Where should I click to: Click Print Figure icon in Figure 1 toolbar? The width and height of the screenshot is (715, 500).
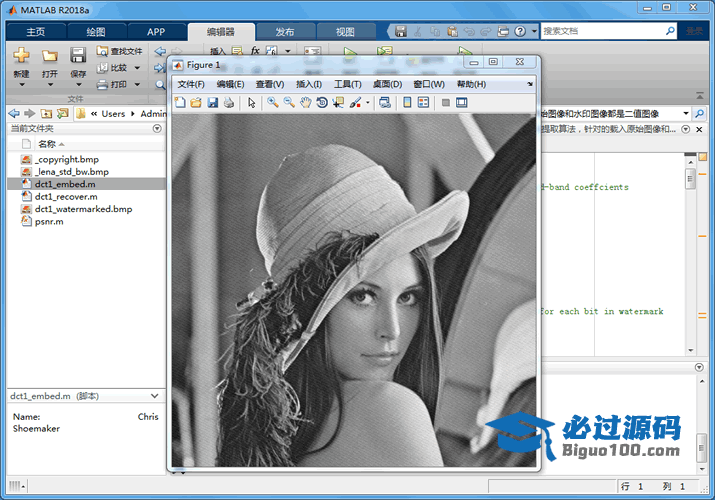229,103
